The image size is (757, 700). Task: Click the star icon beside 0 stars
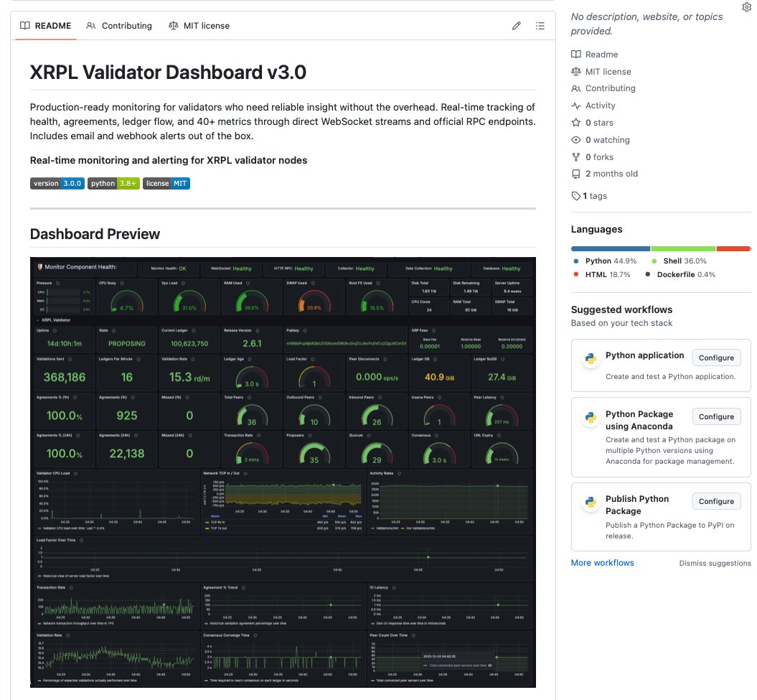(575, 123)
